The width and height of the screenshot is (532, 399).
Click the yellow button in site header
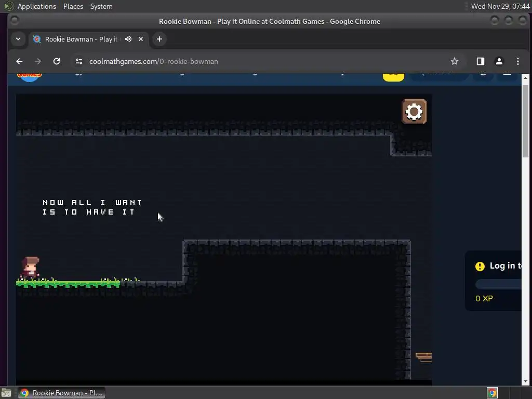[x=394, y=77]
